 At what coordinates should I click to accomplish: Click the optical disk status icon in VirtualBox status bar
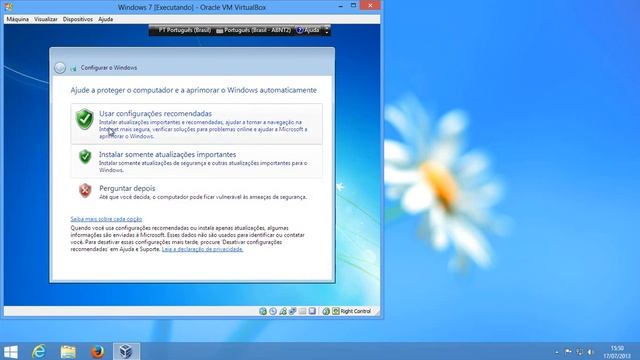(x=273, y=311)
